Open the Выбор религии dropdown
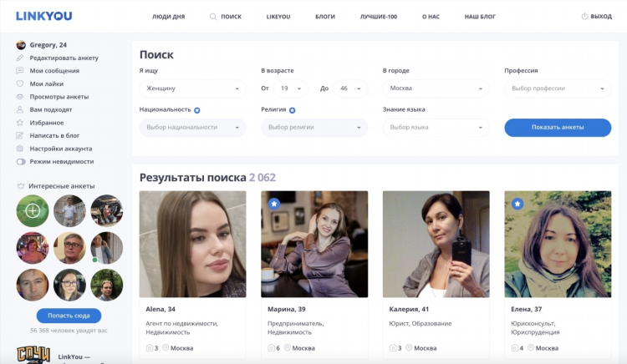Screen dimensions: 627x364 pyautogui.click(x=314, y=128)
